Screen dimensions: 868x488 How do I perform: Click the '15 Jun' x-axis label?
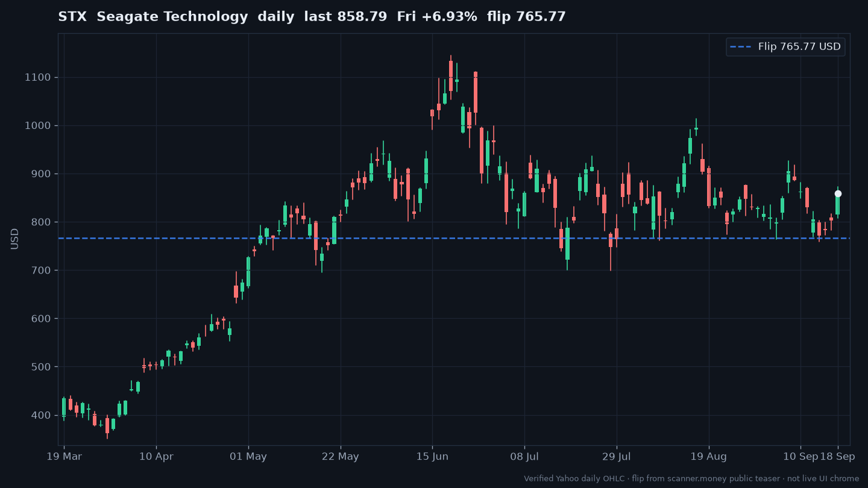[432, 457]
